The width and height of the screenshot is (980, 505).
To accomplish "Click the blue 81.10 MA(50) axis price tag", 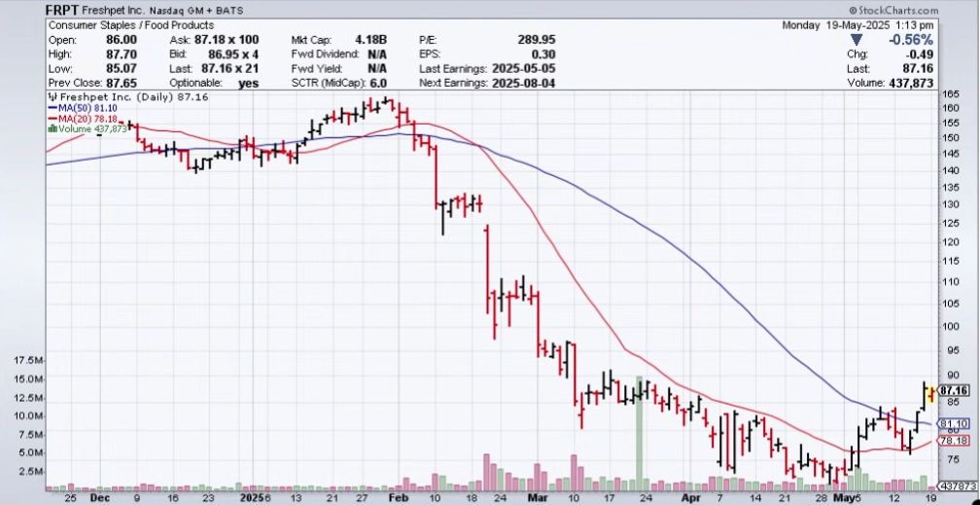I will coord(954,424).
